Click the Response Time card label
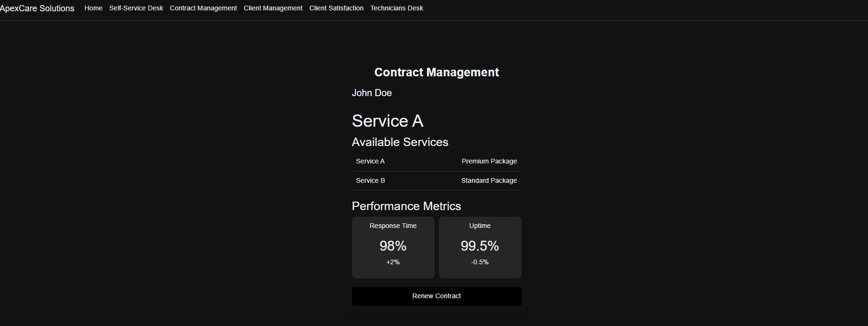Viewport: 868px width, 326px height. pos(393,226)
